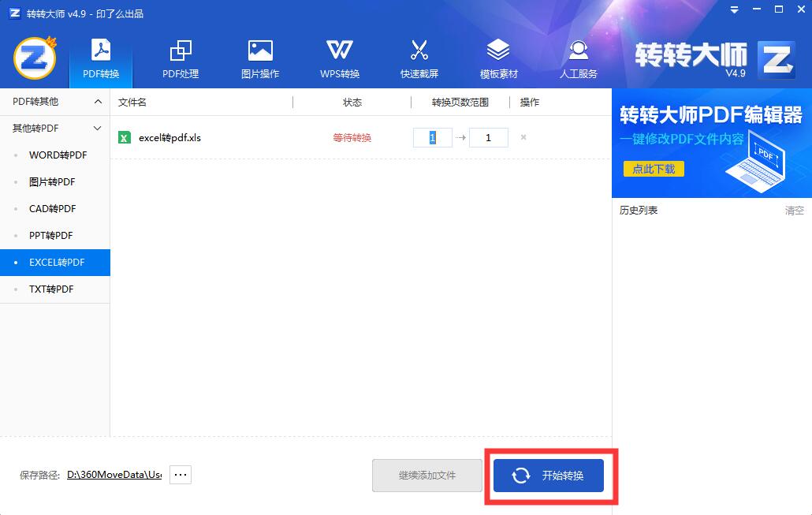Browse for save folder with ellipsis button
The image size is (812, 515).
click(181, 475)
